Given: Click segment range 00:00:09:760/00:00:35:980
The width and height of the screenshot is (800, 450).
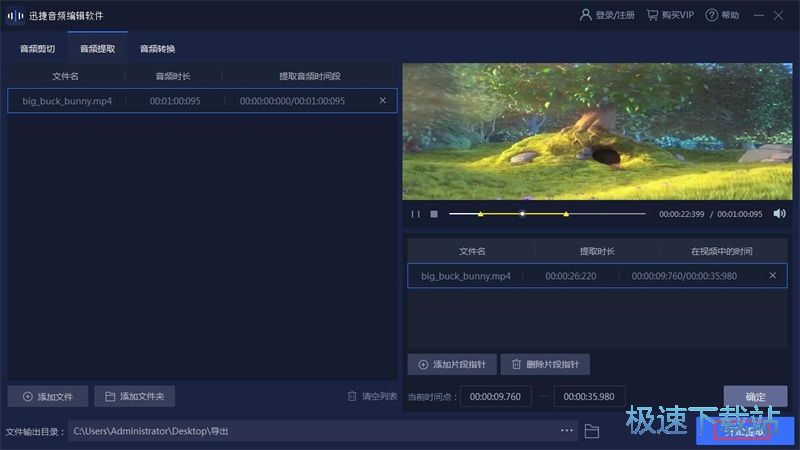Looking at the screenshot, I should tap(684, 276).
